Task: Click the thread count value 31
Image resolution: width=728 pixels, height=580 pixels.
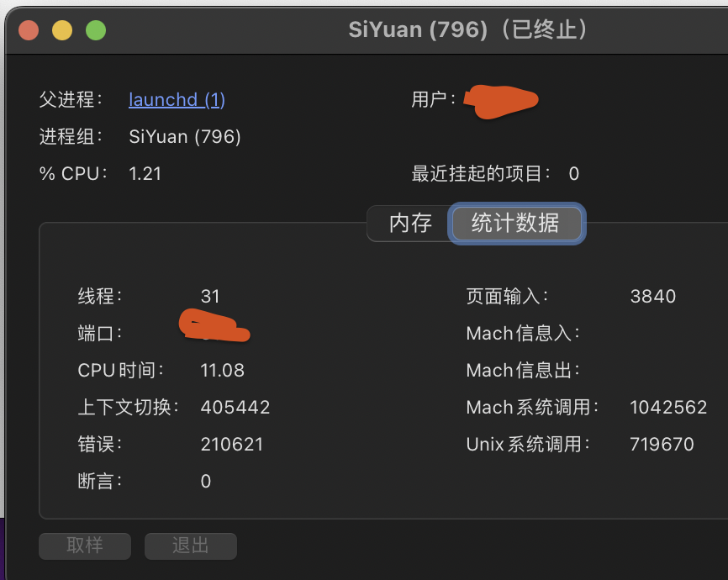Action: click(210, 296)
